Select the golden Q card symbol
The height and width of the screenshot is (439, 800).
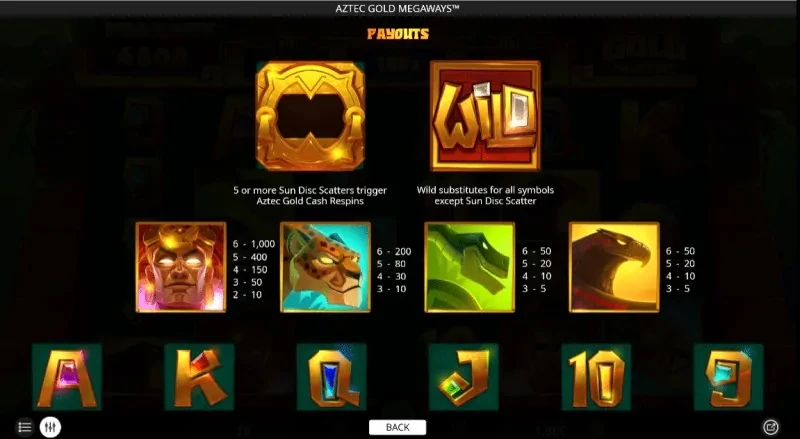332,377
